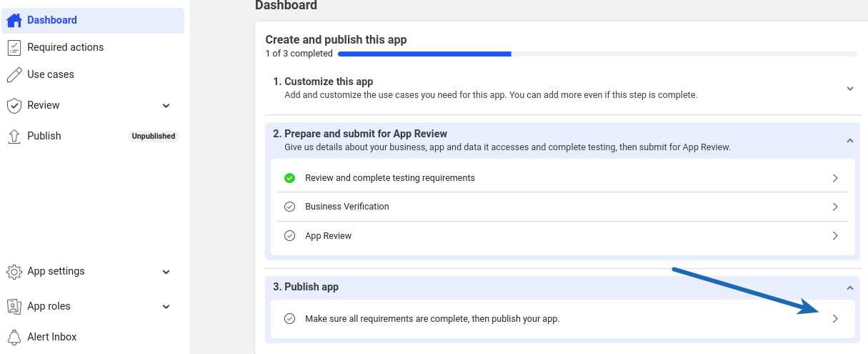
Task: Click the Business Verification status circle
Action: [x=289, y=207]
